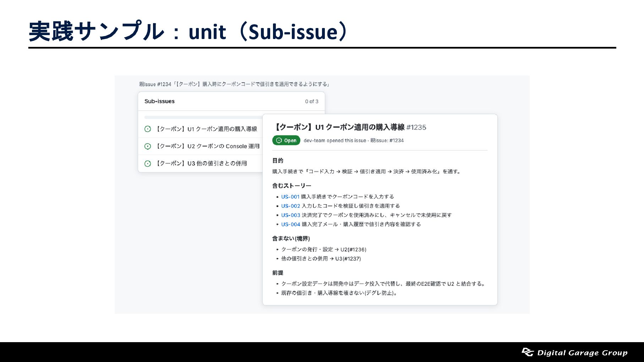
Task: Open sub-issue U3 他の値引きとの併用
Action: (x=201, y=163)
